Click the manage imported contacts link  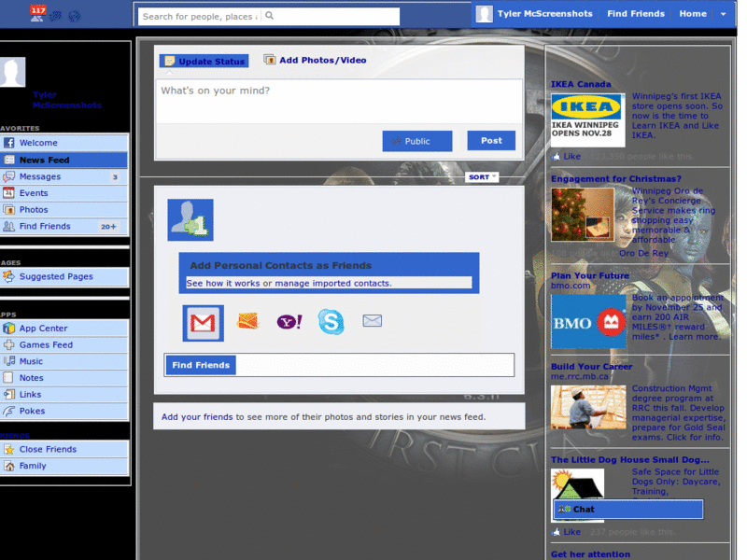333,284
